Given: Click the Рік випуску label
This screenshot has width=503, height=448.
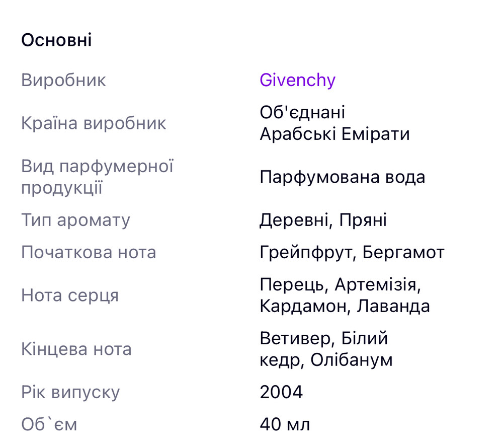Looking at the screenshot, I should tap(70, 392).
